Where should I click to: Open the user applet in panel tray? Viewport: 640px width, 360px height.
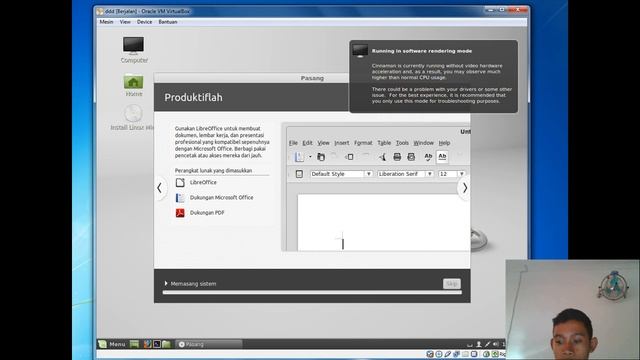pos(479,344)
